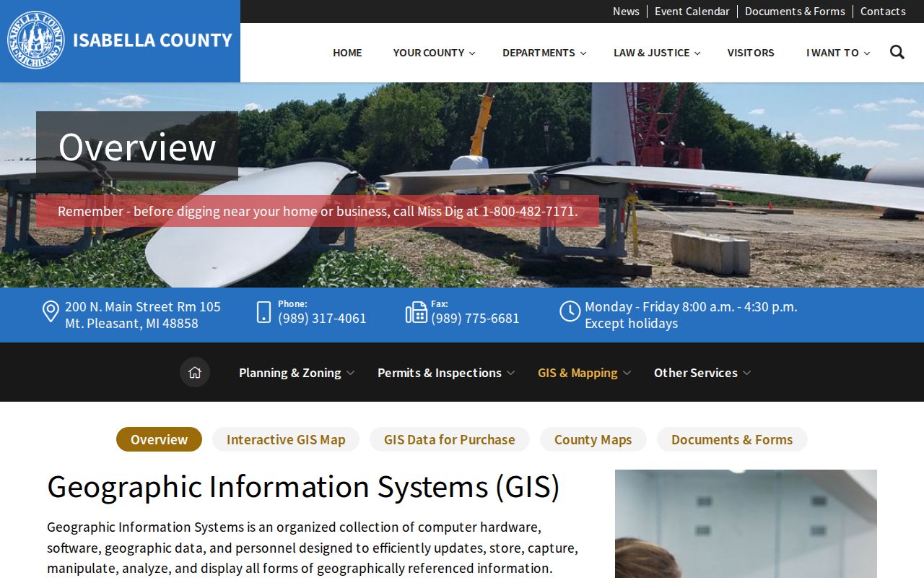Click Isabella County title text
924x578 pixels.
(152, 40)
